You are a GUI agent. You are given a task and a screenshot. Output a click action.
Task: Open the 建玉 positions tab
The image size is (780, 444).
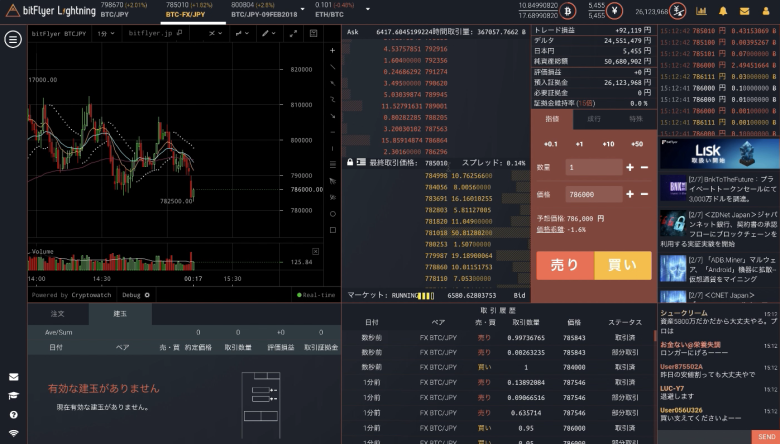tap(120, 314)
